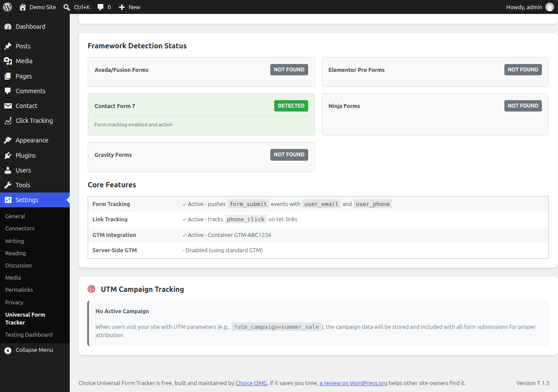558x392 pixels.
Task: Click the ?utm_campaign=summer_sale example code
Action: pos(276,327)
